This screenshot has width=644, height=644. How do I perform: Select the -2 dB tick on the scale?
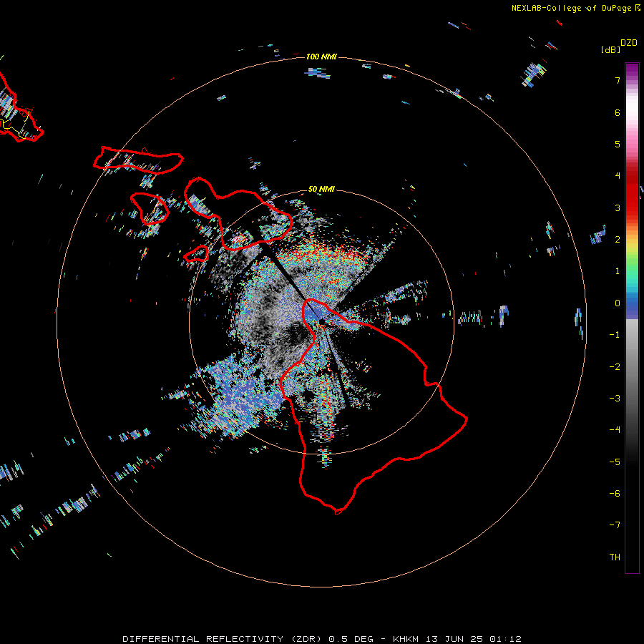click(615, 367)
